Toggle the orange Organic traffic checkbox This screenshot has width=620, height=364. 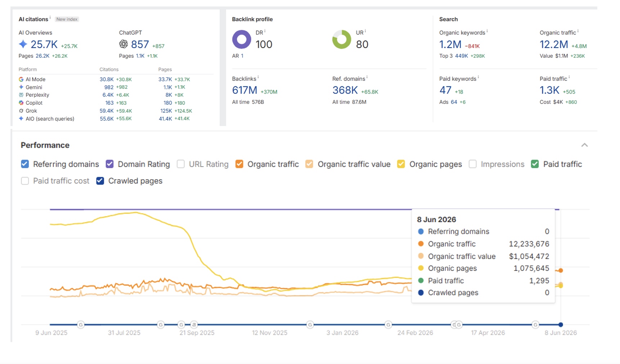[239, 164]
